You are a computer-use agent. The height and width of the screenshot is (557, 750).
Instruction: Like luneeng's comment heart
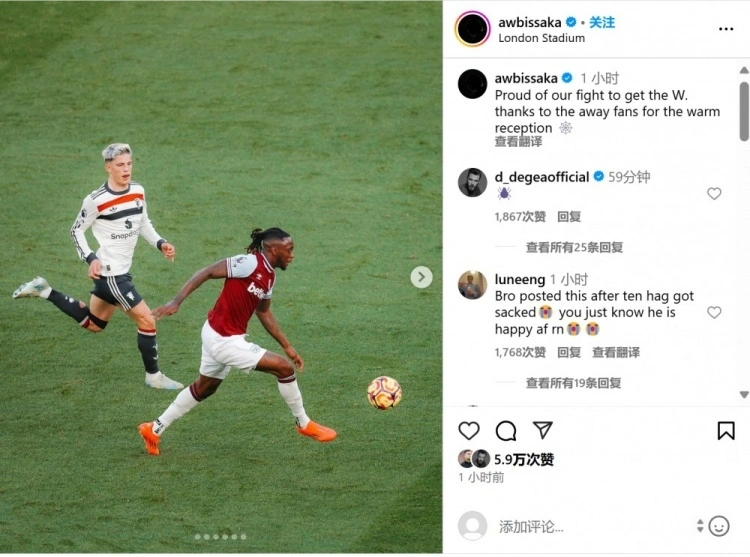tap(714, 312)
